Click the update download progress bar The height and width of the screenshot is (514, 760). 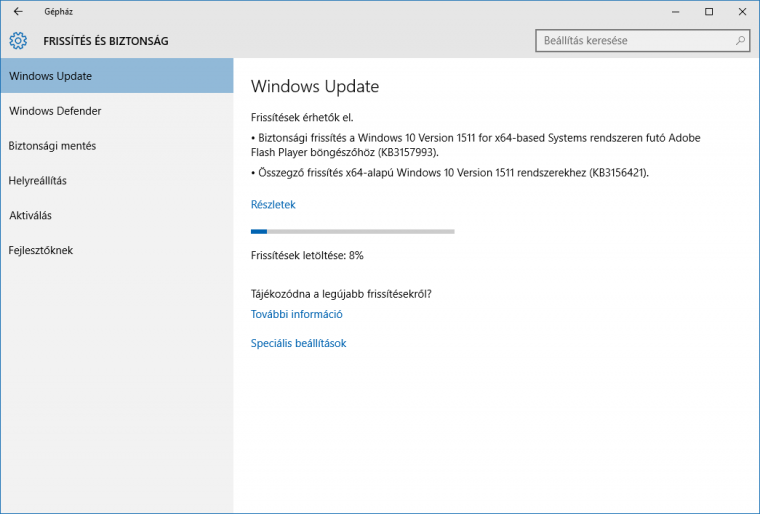click(353, 232)
